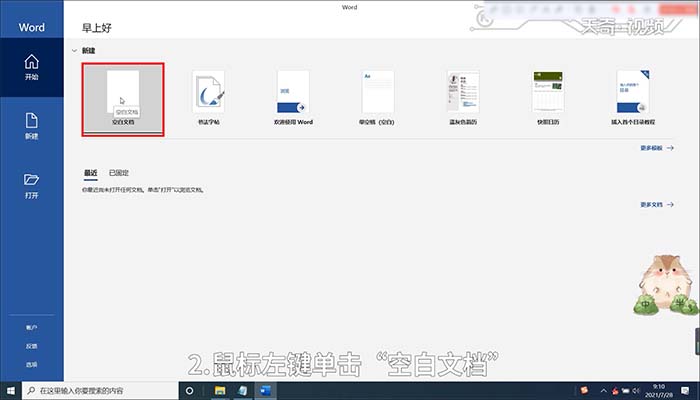The image size is (700, 400).
Task: Select the 快照日历 calendar template
Action: pos(548,98)
